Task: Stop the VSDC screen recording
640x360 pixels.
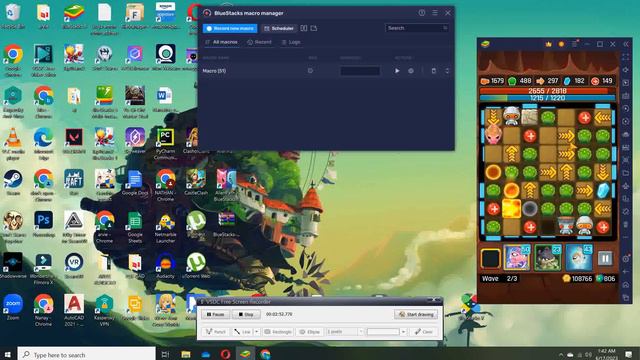Action: pos(246,314)
